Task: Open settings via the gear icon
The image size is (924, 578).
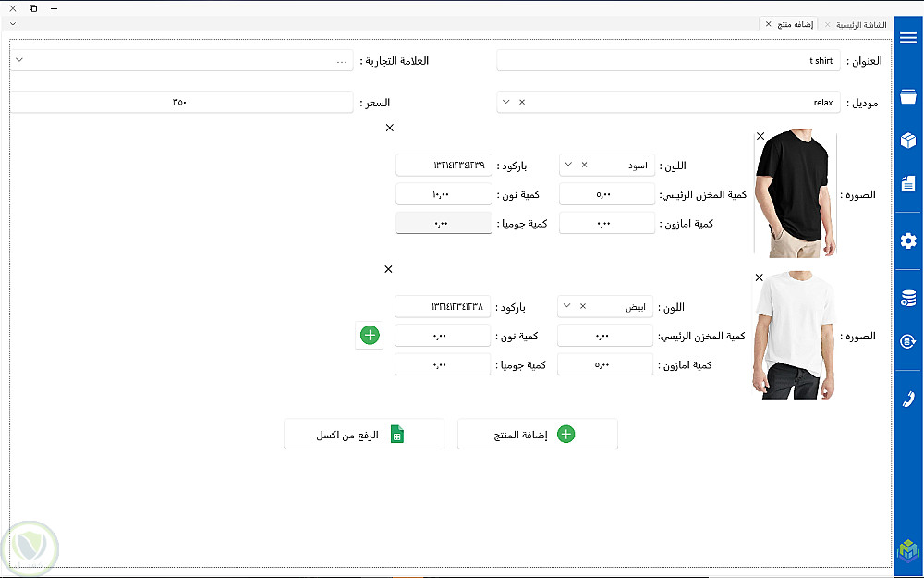Action: point(907,240)
